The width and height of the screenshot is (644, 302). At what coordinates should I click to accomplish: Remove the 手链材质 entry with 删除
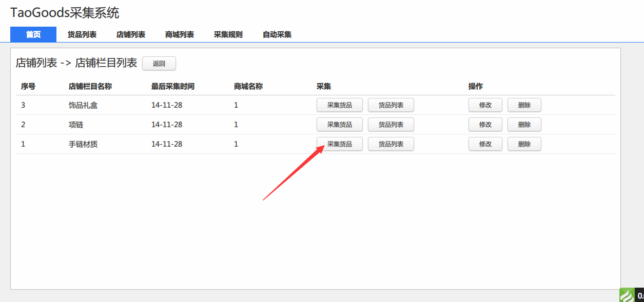pos(524,144)
